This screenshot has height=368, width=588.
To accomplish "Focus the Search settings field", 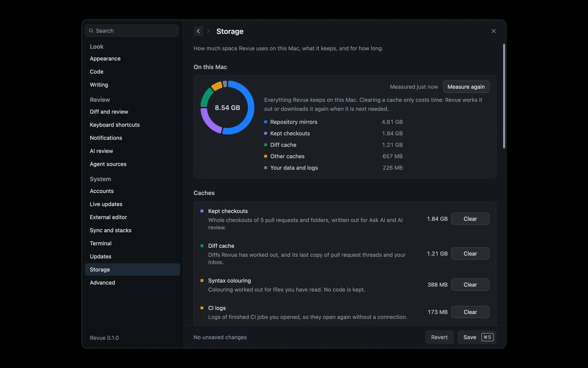I will coord(132,31).
